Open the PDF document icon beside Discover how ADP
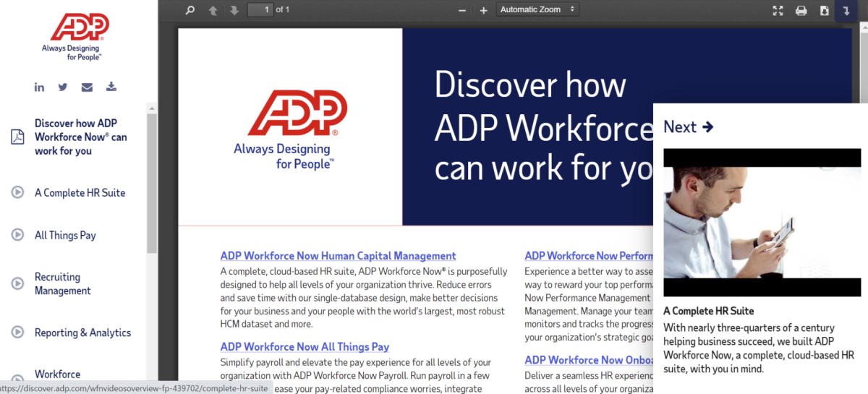 click(x=17, y=137)
